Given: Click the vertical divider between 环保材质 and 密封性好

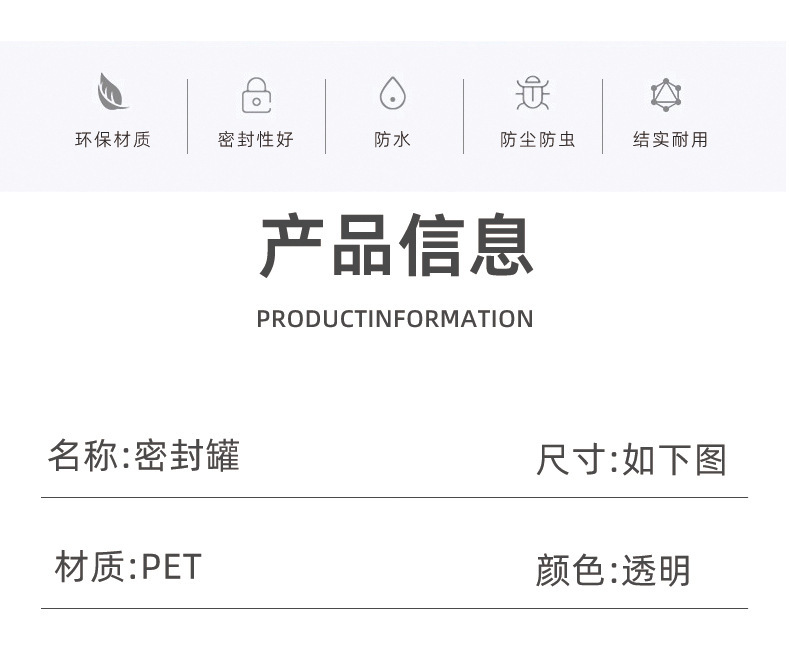Looking at the screenshot, I should [188, 116].
